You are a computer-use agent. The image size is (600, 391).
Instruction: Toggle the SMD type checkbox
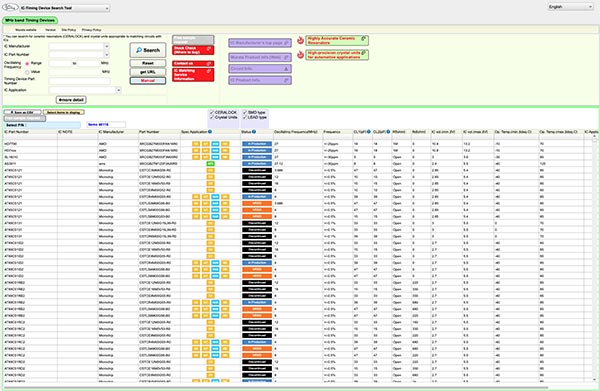[x=245, y=112]
